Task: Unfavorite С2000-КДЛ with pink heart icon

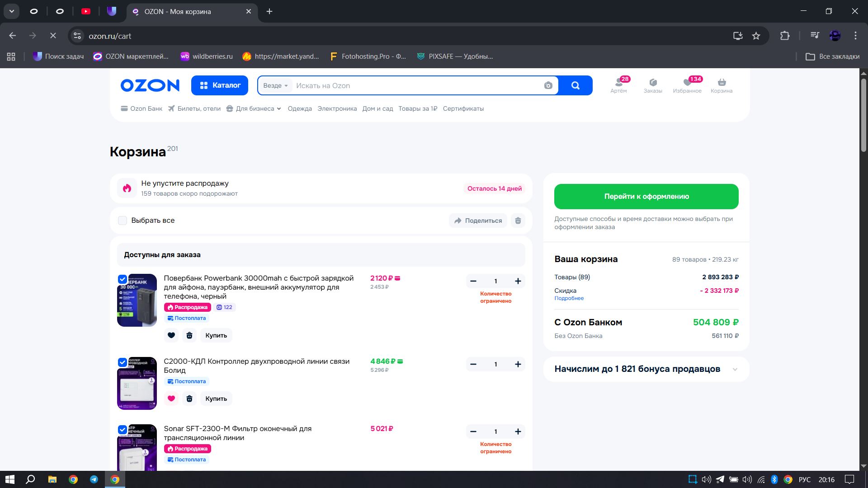Action: pos(171,399)
